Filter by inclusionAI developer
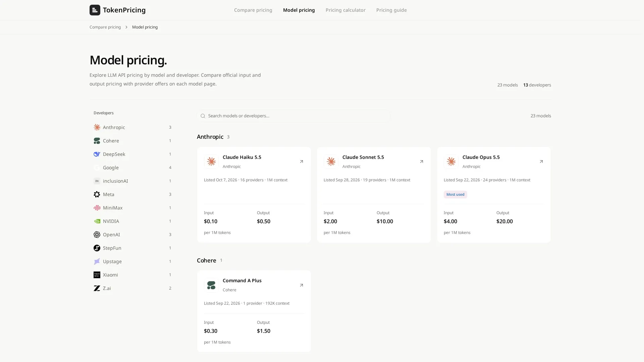 [132, 181]
